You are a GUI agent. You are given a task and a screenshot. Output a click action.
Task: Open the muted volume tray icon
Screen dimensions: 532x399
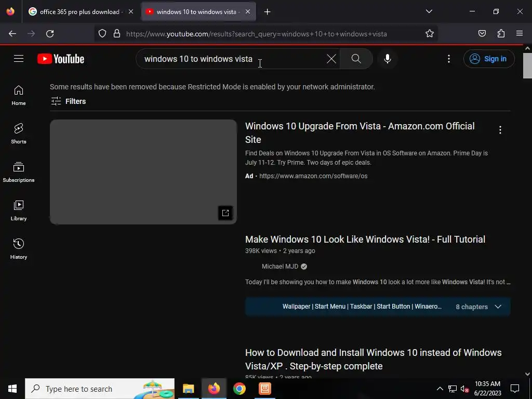(464, 389)
